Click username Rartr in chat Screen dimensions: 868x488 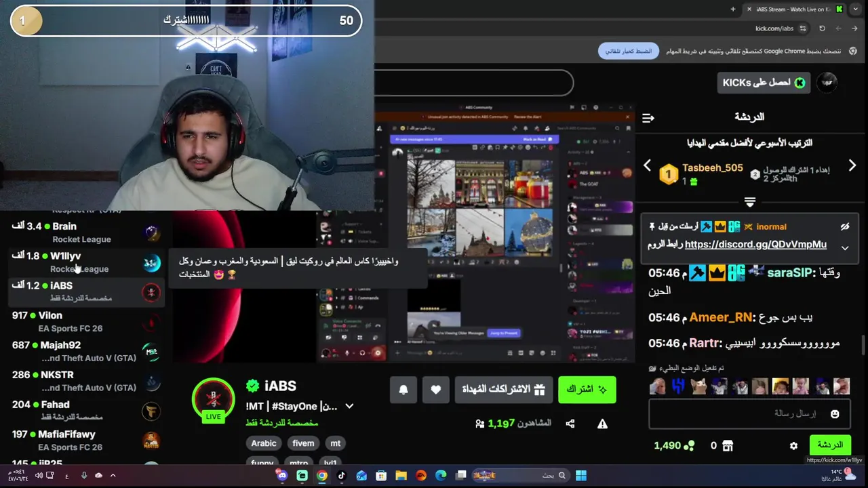pyautogui.click(x=705, y=343)
